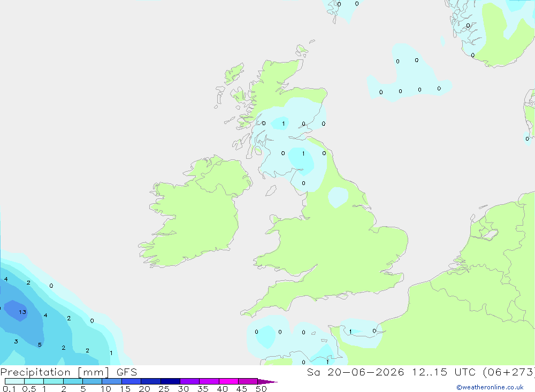Click the 'Precipitation [mm] GFS' title text

[x=68, y=372]
